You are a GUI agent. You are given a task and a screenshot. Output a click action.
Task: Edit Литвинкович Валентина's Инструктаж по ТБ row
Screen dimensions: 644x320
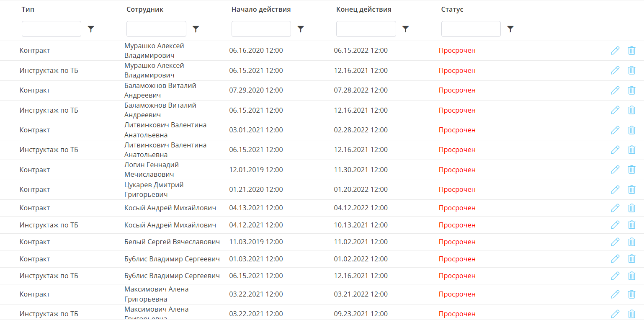pyautogui.click(x=615, y=150)
